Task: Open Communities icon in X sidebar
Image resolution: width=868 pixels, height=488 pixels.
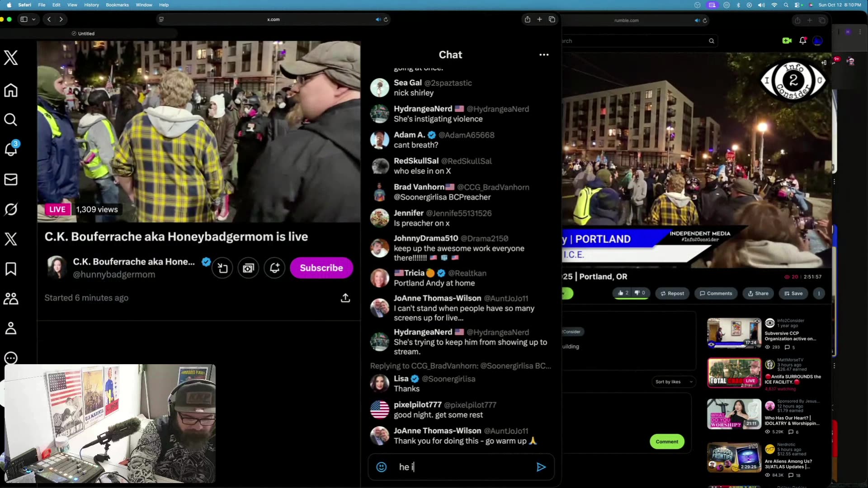Action: coord(11,299)
